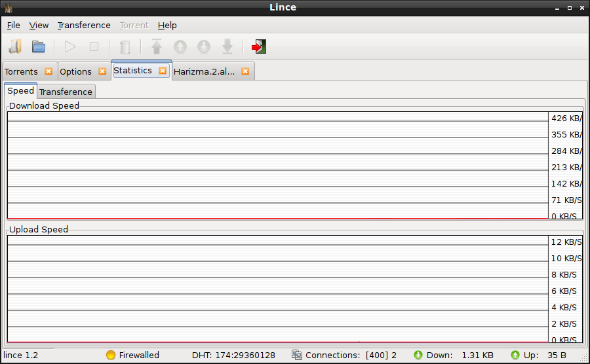Click the 6 KB/S upload scale label
The image size is (590, 364).
click(x=564, y=291)
